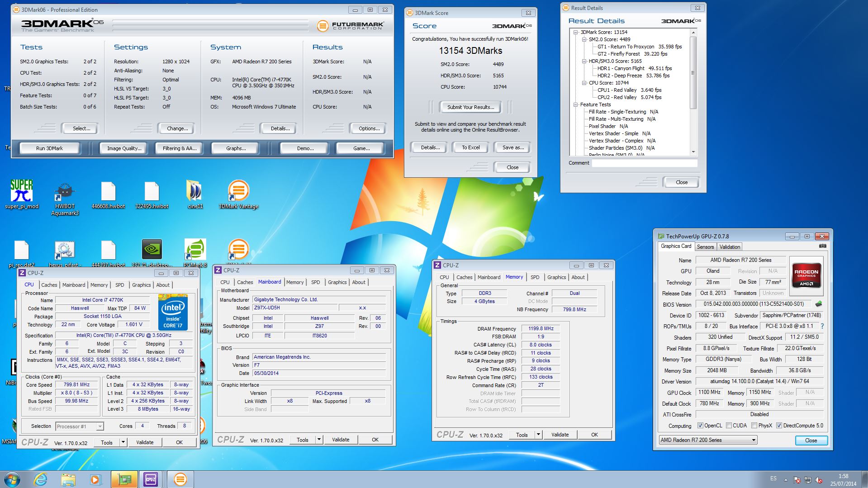Viewport: 868px width, 488px height.
Task: Open the super_pi_mod desktop icon
Action: (x=22, y=194)
